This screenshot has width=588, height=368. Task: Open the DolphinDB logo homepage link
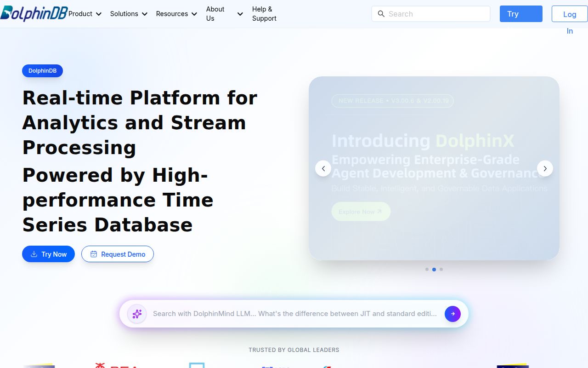coord(34,14)
